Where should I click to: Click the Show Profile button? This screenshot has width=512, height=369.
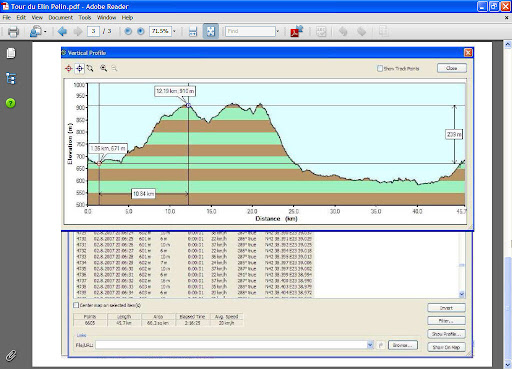[x=446, y=334]
